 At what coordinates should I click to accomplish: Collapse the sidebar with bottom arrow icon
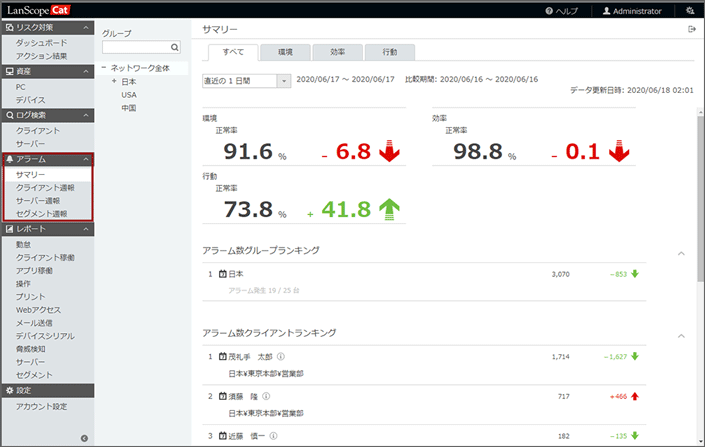pyautogui.click(x=84, y=438)
